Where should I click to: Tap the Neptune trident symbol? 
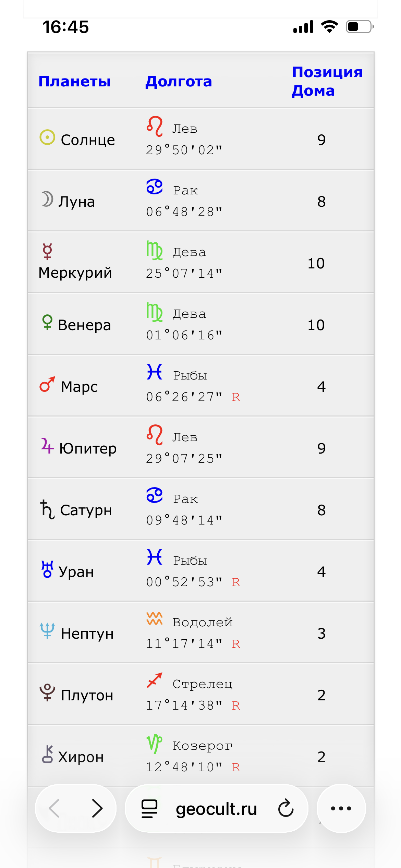[x=47, y=631]
